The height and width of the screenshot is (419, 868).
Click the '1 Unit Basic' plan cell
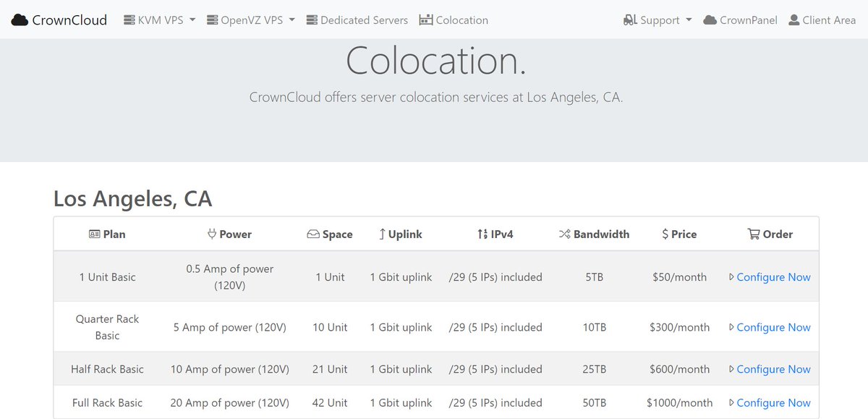coord(108,277)
